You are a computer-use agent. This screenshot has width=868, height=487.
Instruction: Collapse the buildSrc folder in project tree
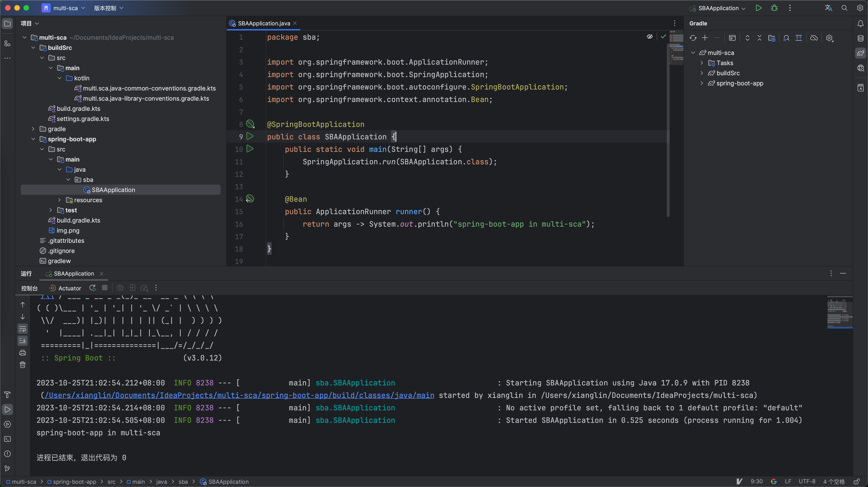coord(33,48)
